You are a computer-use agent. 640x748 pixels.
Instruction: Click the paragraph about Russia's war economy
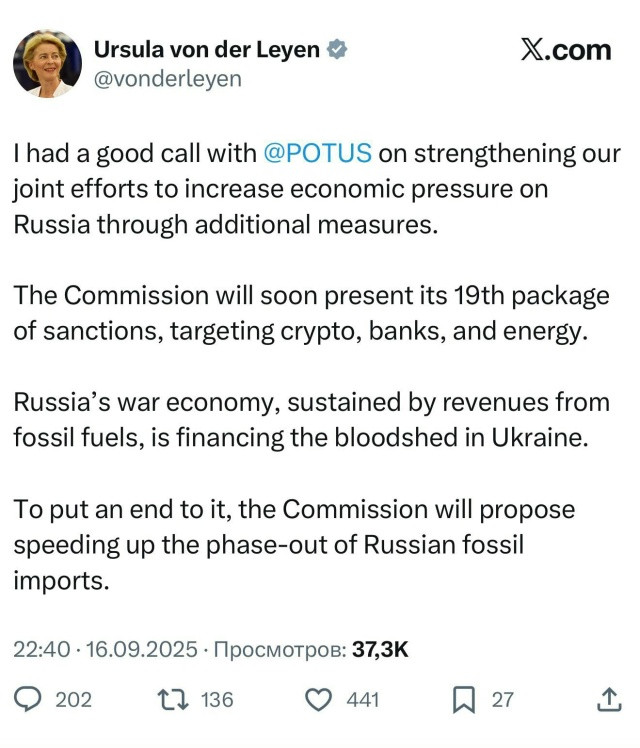[310, 420]
